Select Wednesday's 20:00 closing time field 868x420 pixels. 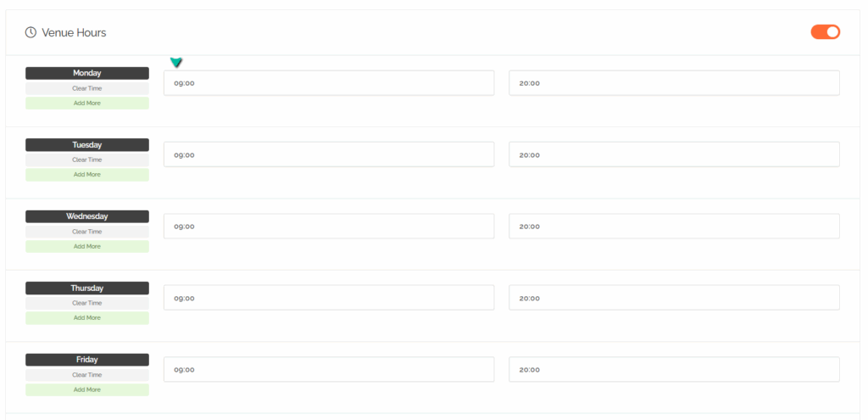click(x=674, y=227)
